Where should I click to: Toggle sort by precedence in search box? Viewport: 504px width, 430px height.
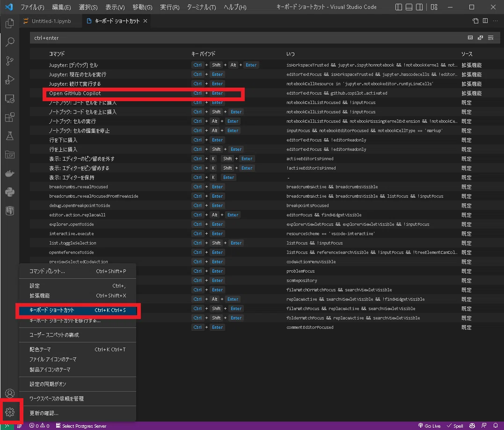(x=480, y=38)
